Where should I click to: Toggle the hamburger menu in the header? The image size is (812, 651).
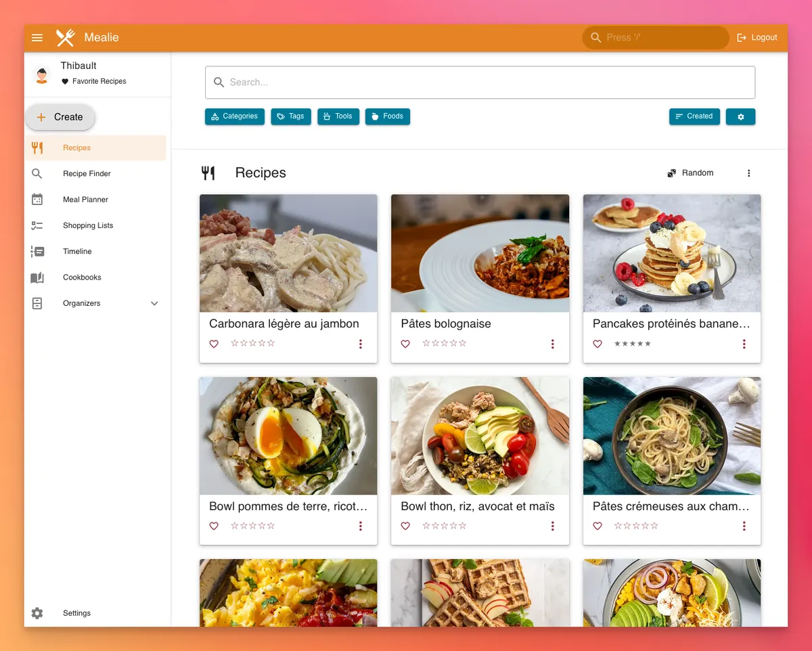click(x=37, y=38)
